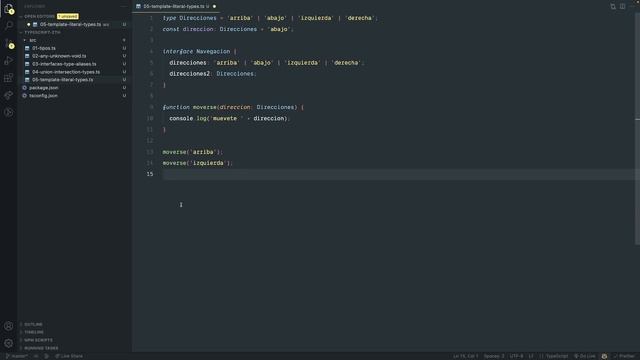Click 'function moverse' on line 9
This screenshot has height=360, width=640.
(189, 107)
